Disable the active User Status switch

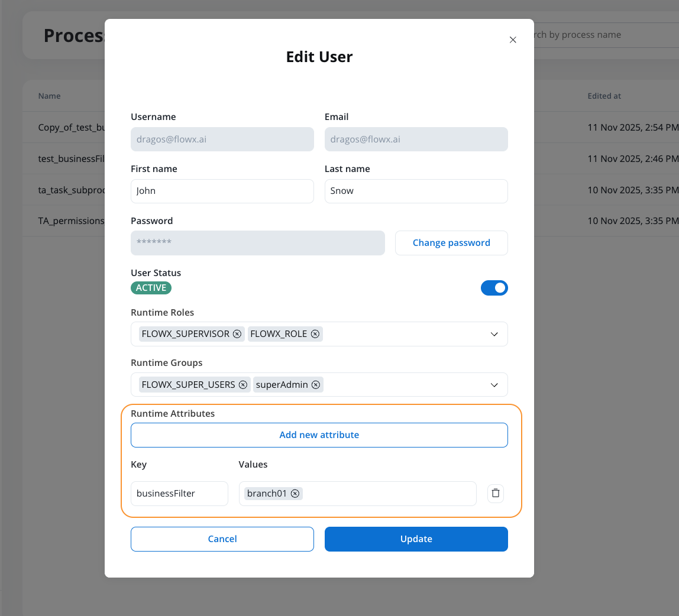coord(494,288)
